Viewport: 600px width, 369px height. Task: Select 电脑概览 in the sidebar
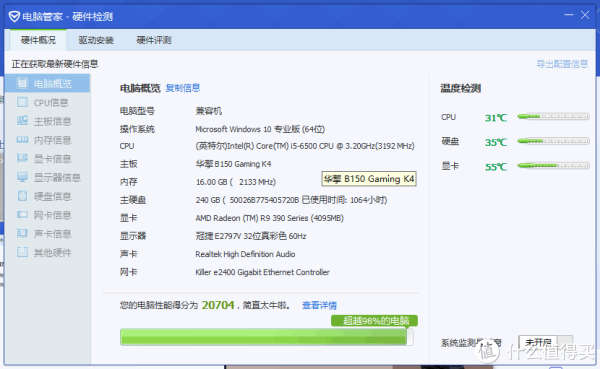[x=48, y=83]
